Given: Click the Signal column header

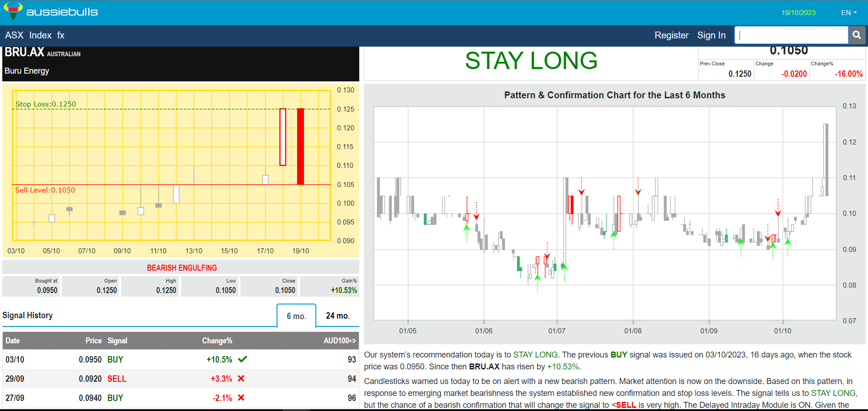Looking at the screenshot, I should (x=117, y=341).
